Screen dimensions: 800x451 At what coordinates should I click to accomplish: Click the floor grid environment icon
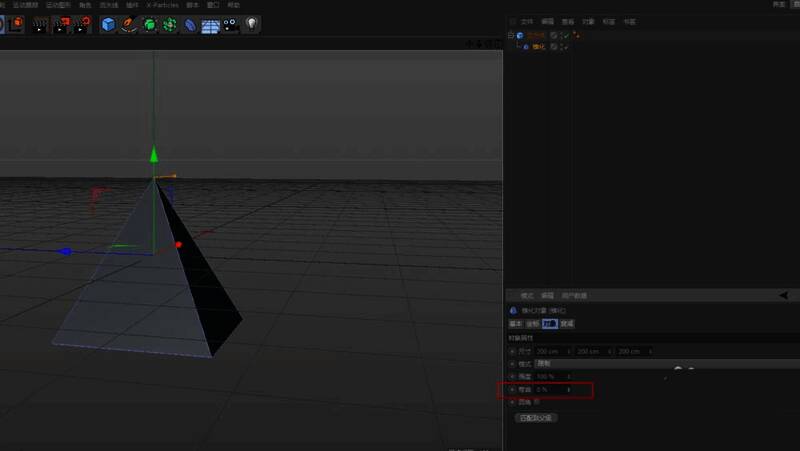click(211, 25)
